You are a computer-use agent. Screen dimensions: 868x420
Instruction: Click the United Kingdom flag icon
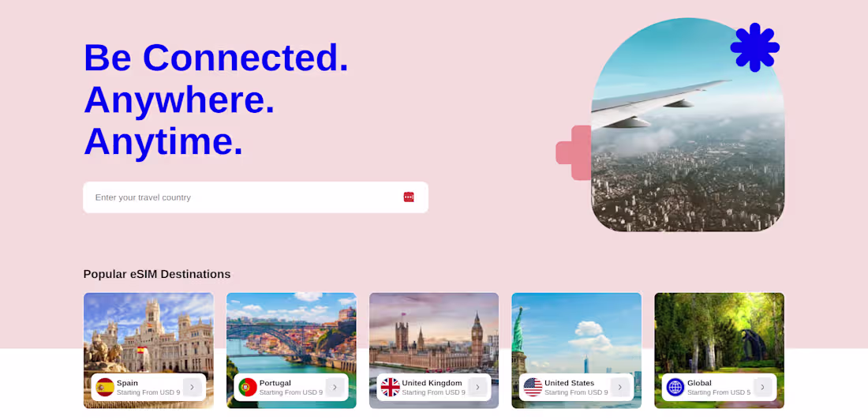391,388
